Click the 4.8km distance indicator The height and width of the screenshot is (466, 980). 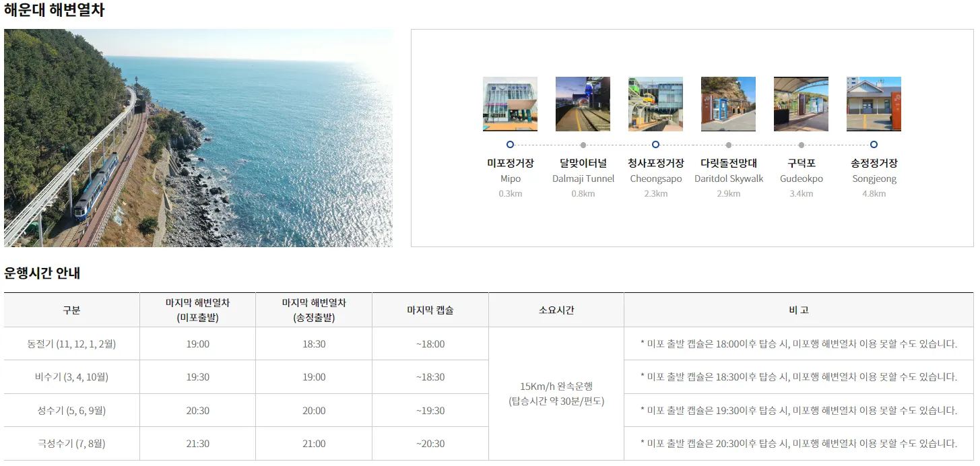pyautogui.click(x=874, y=193)
